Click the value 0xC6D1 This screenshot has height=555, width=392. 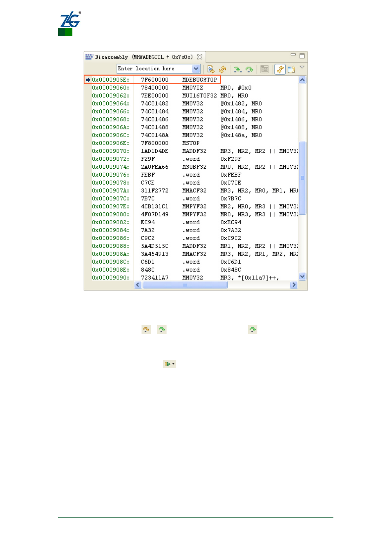(x=231, y=262)
